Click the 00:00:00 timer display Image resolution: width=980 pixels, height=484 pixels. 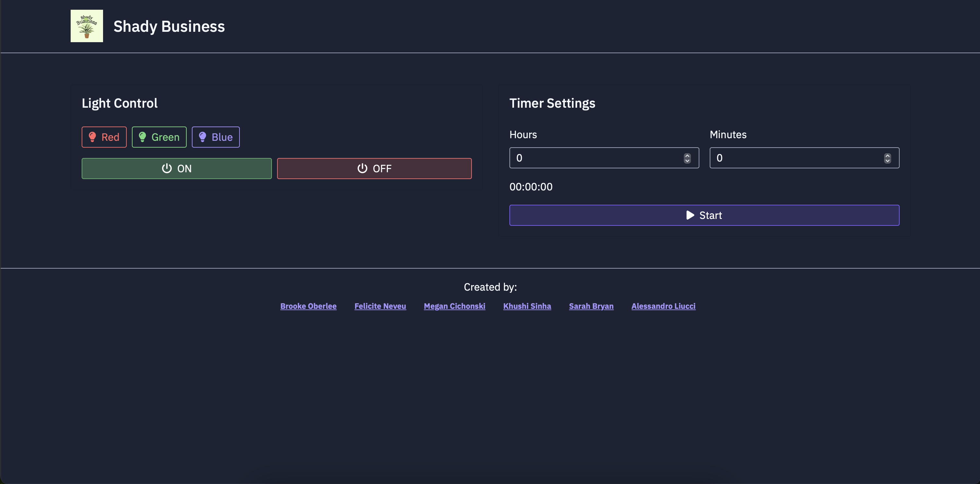(531, 187)
